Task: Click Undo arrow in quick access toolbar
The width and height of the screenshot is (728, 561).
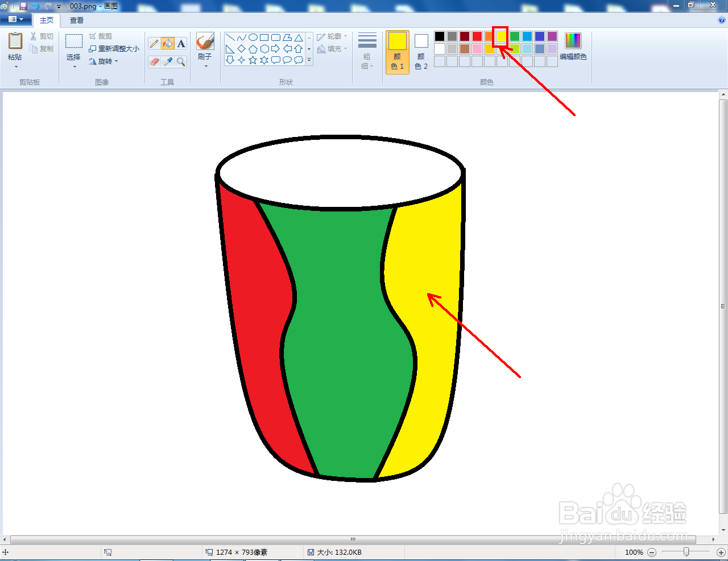Action: (36, 6)
